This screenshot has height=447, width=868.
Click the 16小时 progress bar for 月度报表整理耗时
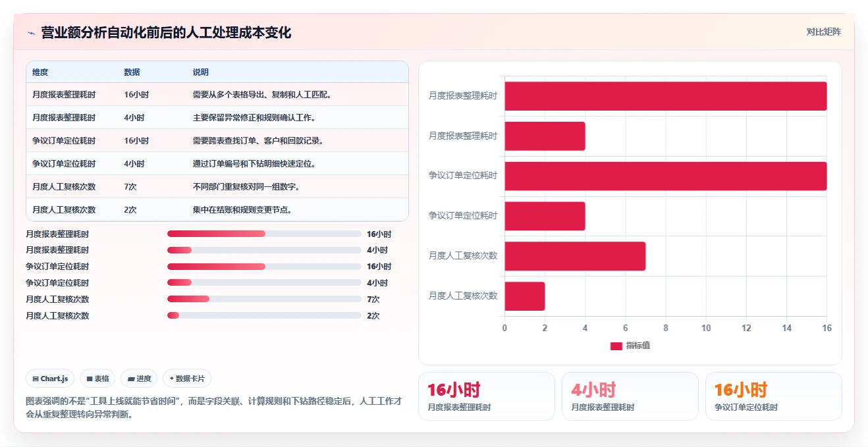click(264, 234)
